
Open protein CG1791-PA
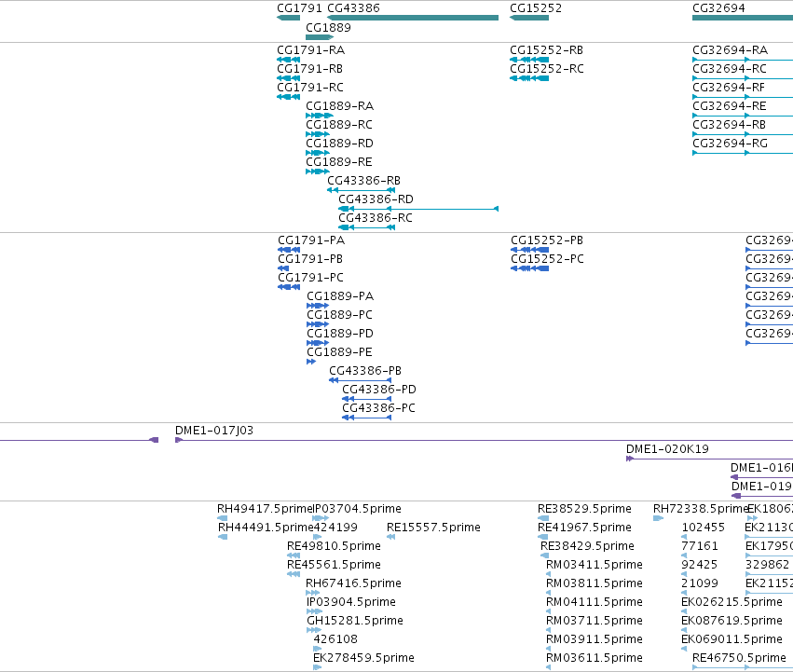point(311,240)
